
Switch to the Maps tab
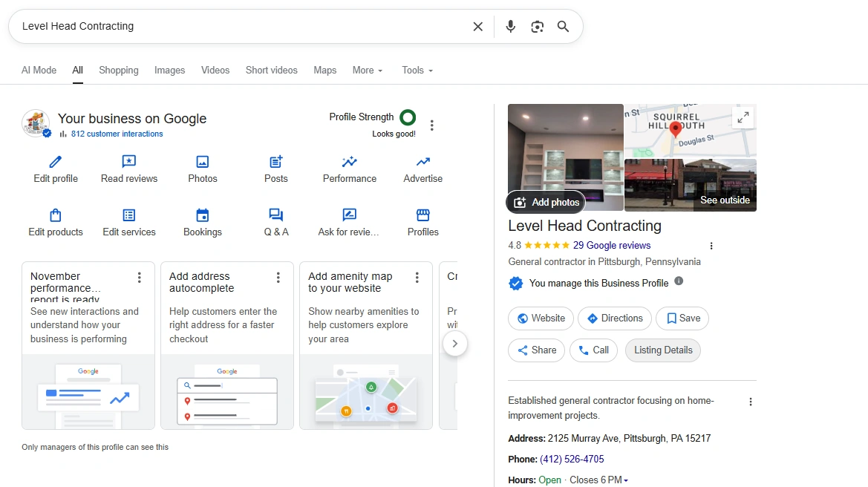(x=324, y=71)
